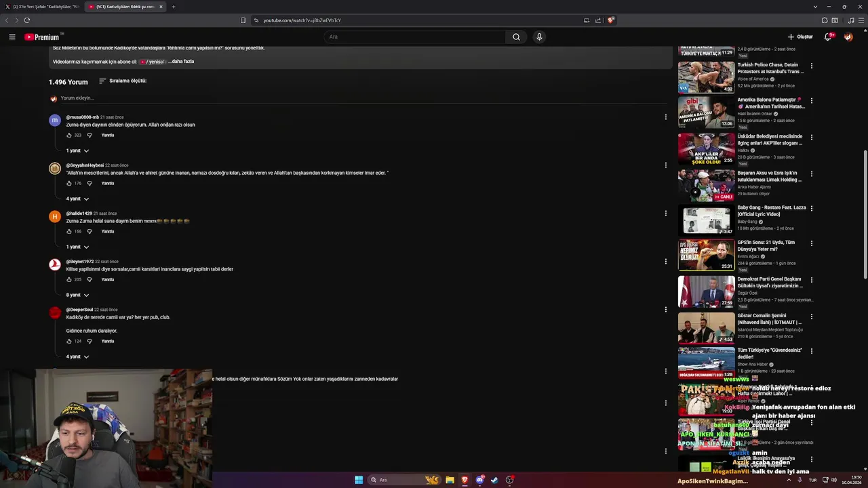Bookmark this page icon in address bar
This screenshot has height=488, width=868.
coord(243,20)
